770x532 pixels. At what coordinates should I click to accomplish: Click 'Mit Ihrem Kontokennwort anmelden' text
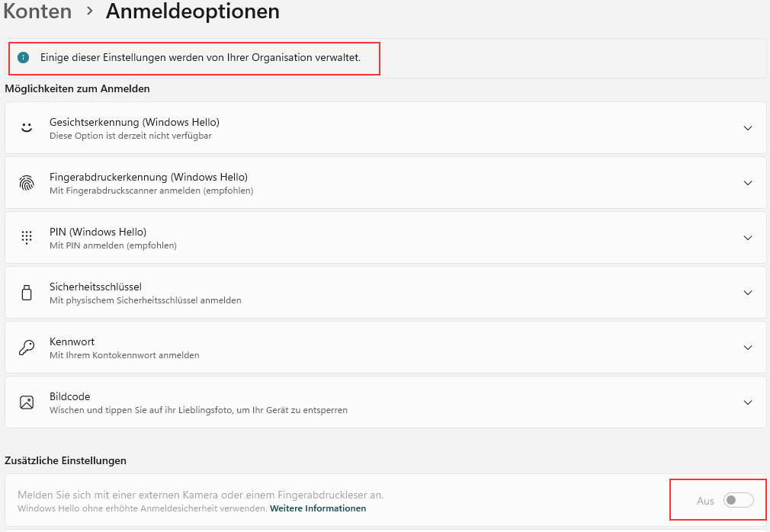point(124,356)
